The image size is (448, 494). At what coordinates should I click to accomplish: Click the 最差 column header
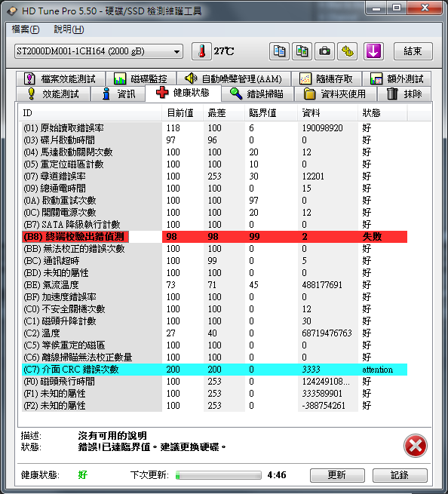(x=224, y=113)
